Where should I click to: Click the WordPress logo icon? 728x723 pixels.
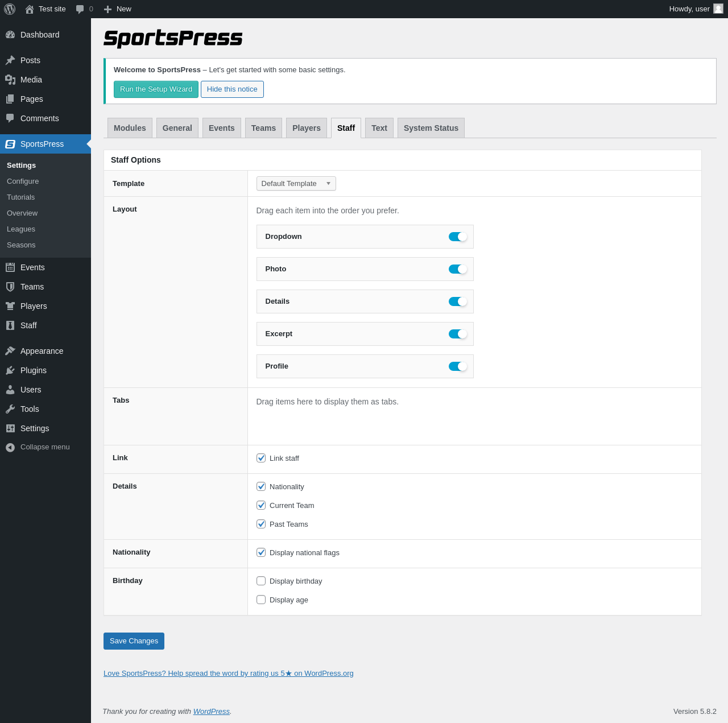pos(10,9)
